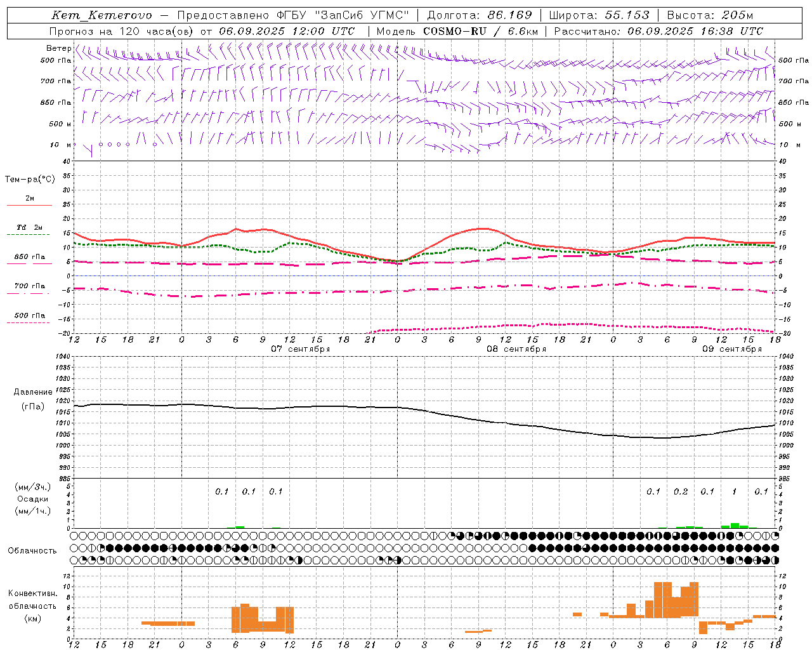Click the model name COSMO-RU / 6.6км

(481, 31)
